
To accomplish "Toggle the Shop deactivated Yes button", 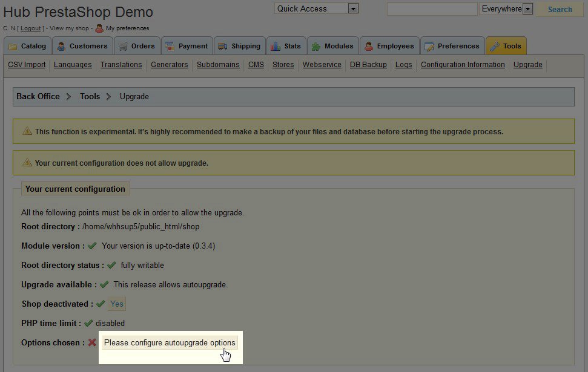I will (x=117, y=304).
